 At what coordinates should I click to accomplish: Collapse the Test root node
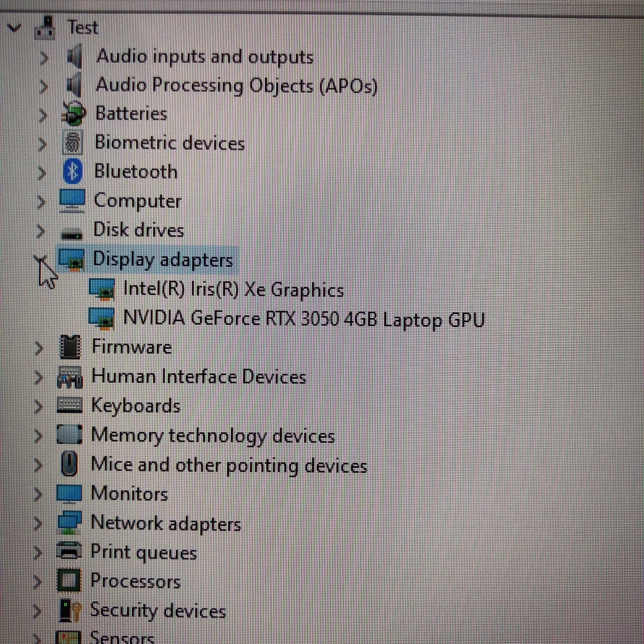tap(14, 28)
